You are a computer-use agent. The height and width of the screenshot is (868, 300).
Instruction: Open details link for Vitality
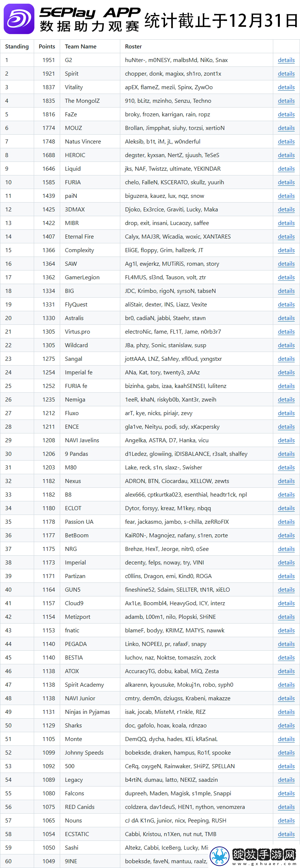[286, 87]
